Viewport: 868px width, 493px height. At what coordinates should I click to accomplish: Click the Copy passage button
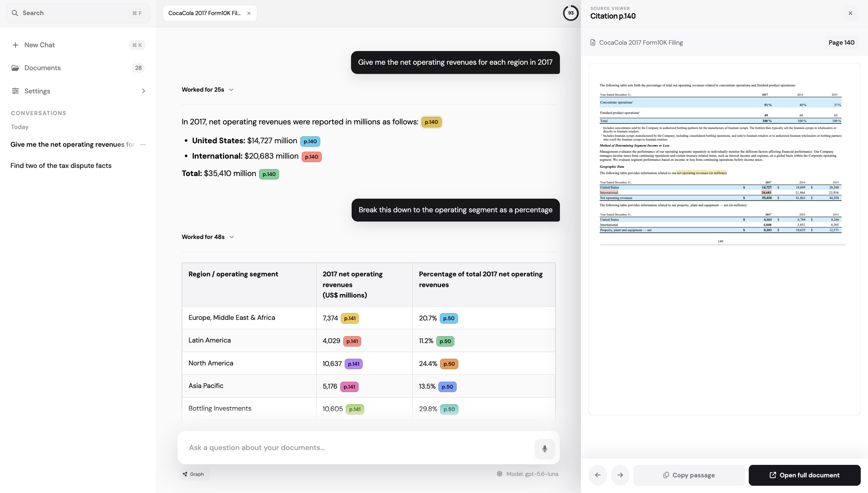(689, 475)
